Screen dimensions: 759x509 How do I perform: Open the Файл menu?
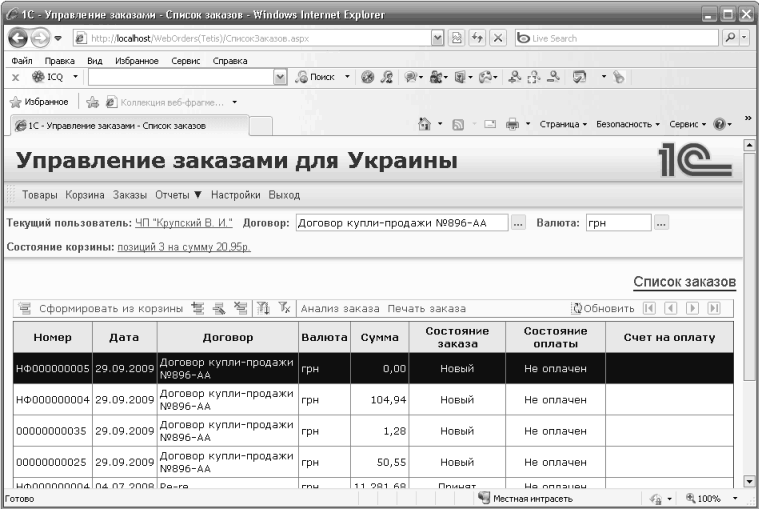click(x=22, y=61)
